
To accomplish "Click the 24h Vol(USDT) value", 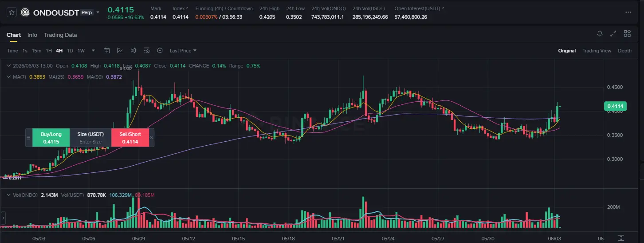I will click(370, 17).
